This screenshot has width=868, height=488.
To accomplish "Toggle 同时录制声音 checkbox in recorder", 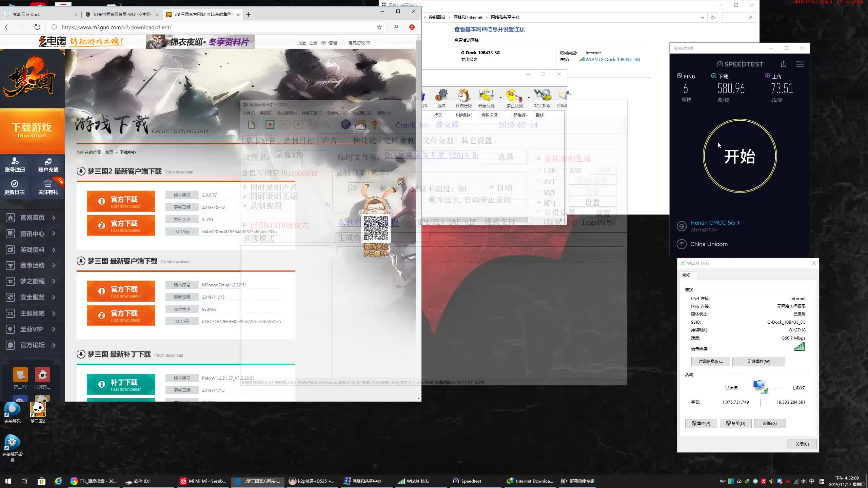I will tap(245, 187).
